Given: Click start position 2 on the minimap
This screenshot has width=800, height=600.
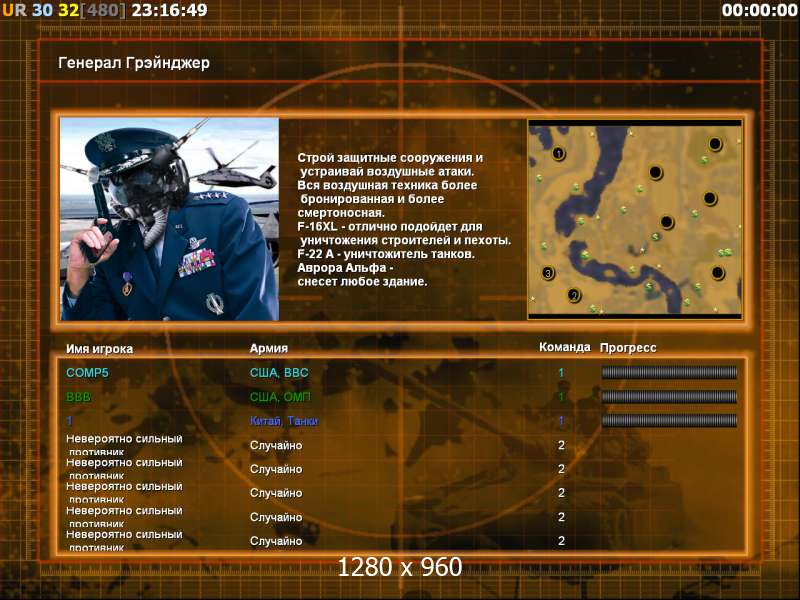Looking at the screenshot, I should [x=574, y=295].
